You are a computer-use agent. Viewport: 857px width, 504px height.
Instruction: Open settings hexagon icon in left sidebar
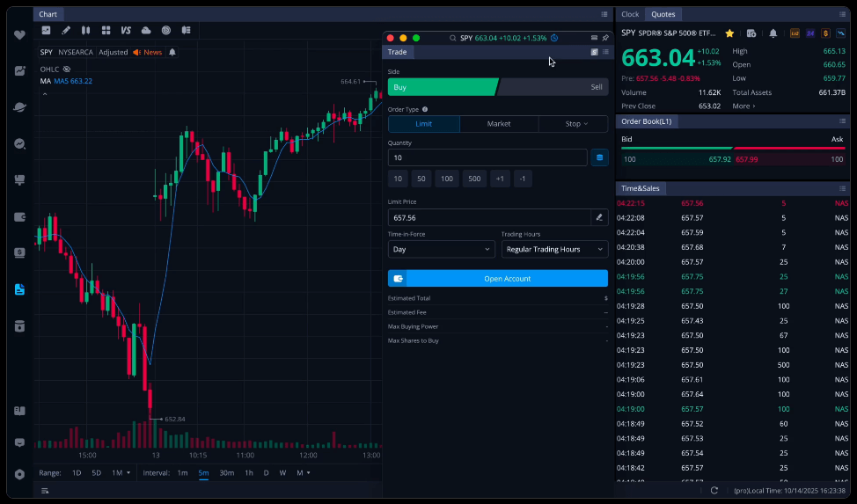click(x=19, y=474)
